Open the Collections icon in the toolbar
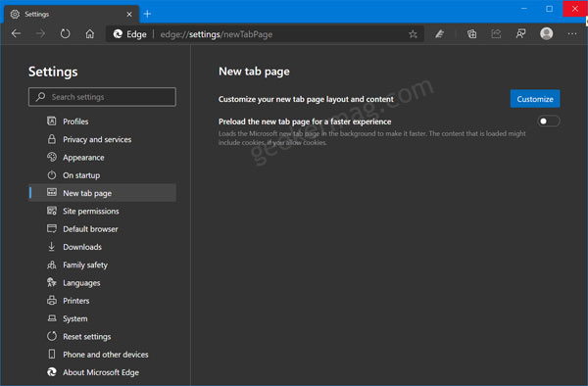 click(471, 34)
